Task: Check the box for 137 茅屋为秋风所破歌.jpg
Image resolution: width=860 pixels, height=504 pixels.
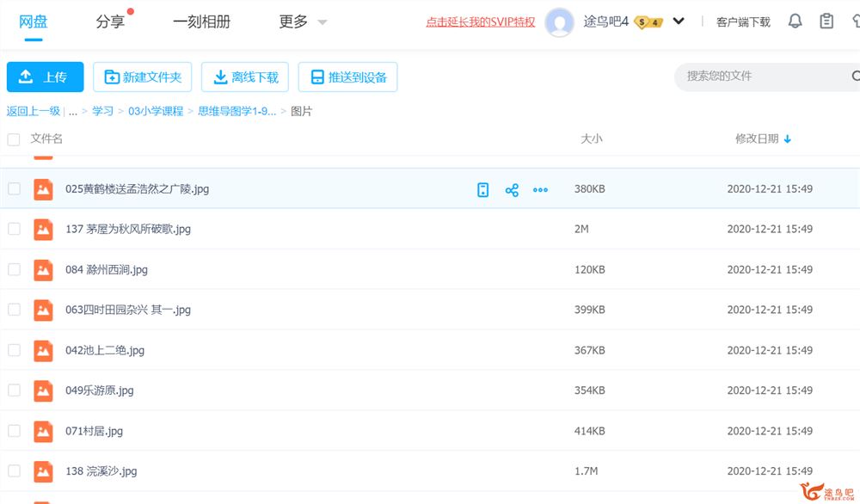Action: click(14, 229)
